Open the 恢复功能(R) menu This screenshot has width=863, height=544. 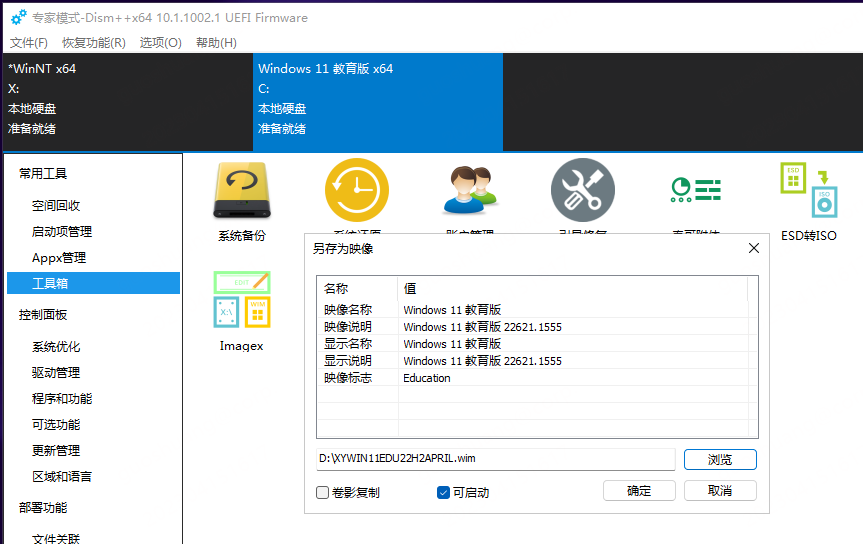[94, 43]
